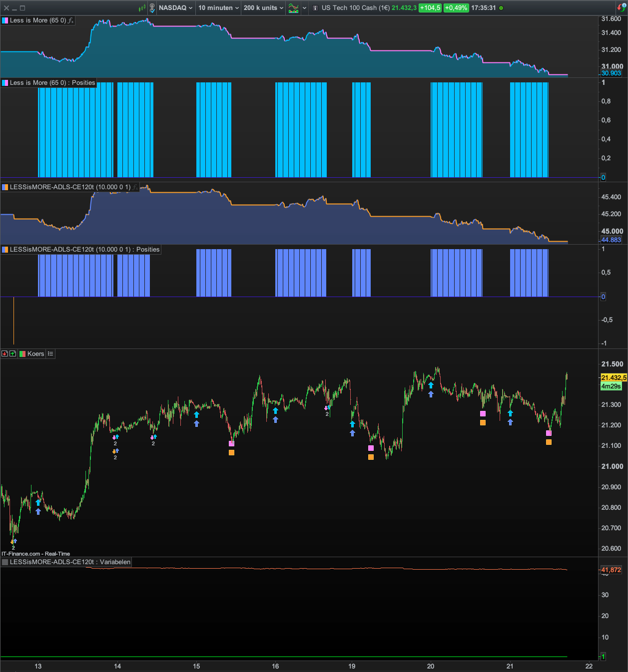Open LESSisMORE-ADLS-CE120t (10.000 0 1) equity label

point(70,187)
